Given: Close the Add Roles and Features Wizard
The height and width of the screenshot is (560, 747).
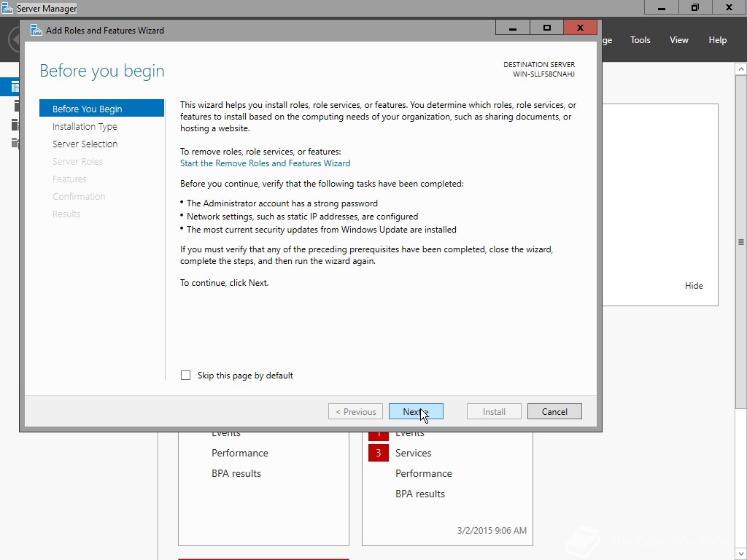Looking at the screenshot, I should point(580,28).
